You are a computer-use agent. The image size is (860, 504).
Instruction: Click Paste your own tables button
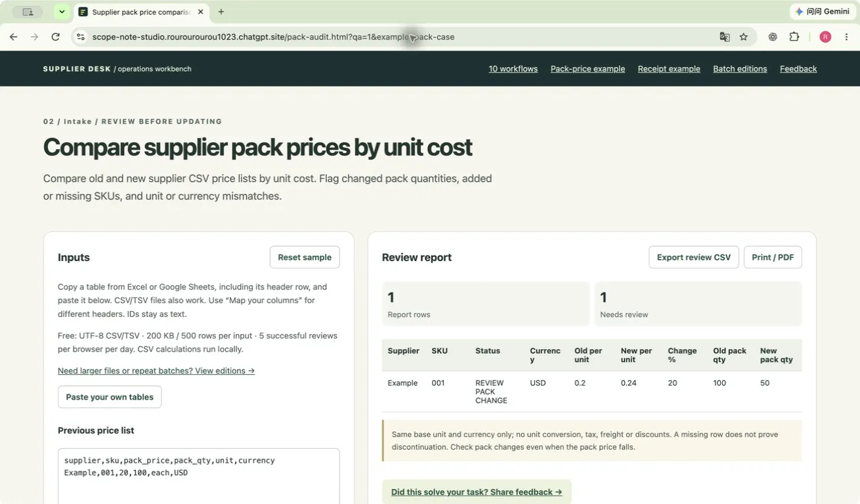pos(110,397)
